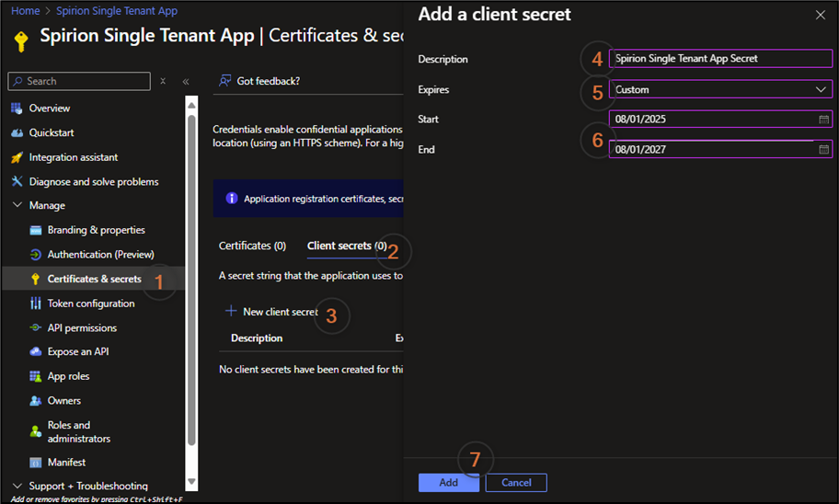Click the Quickstart cloud icon

click(17, 132)
